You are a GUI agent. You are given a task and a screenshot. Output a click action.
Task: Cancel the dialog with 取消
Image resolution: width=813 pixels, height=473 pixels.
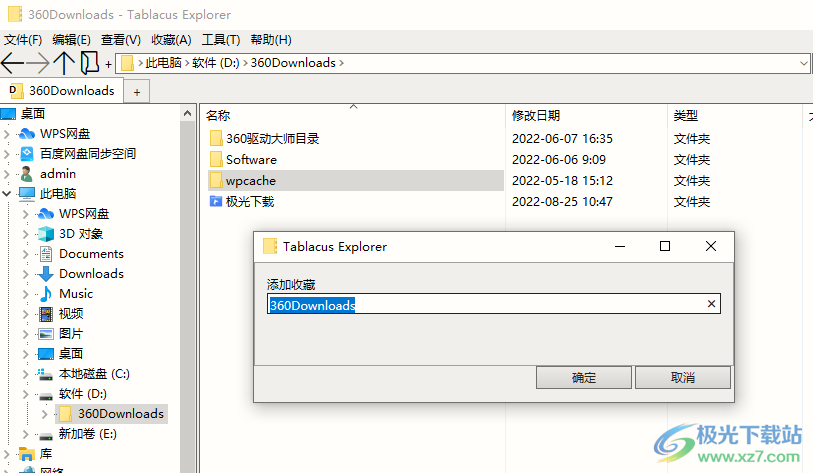682,378
